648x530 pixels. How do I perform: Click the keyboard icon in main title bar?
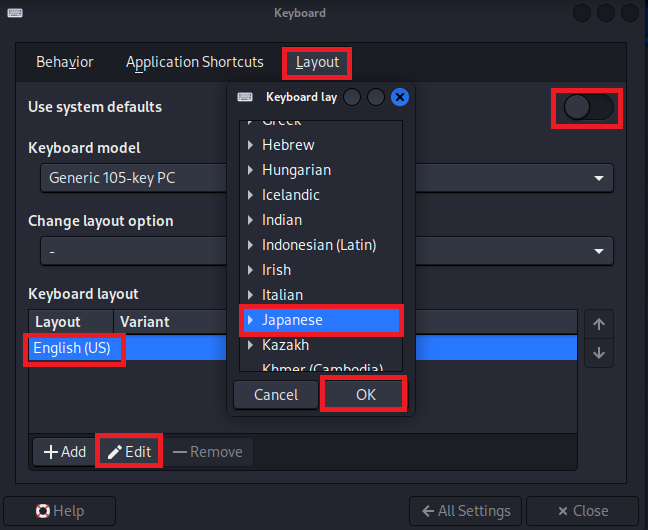[13, 13]
